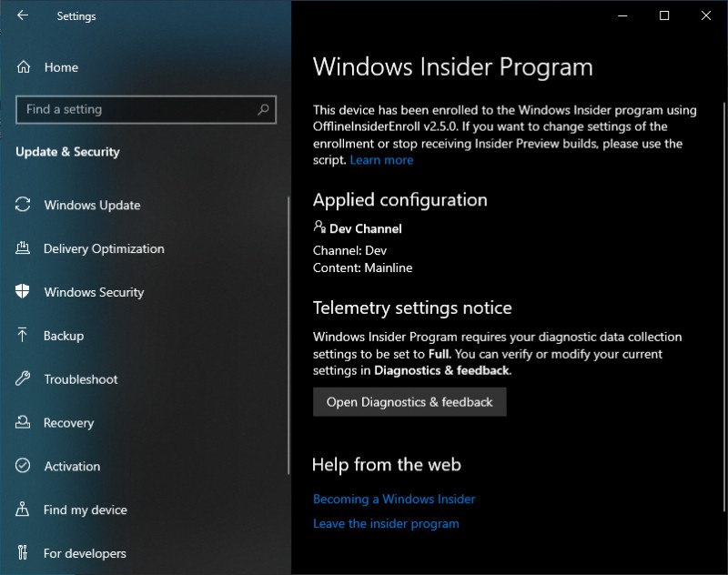Select the Troubleshoot wrench icon
Screen dimensions: 728x575
coord(22,379)
